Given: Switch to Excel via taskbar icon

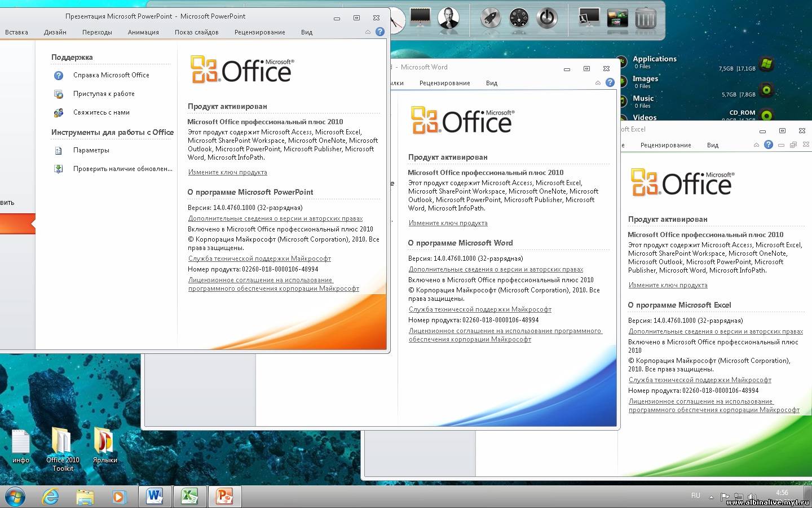Looking at the screenshot, I should 189,497.
